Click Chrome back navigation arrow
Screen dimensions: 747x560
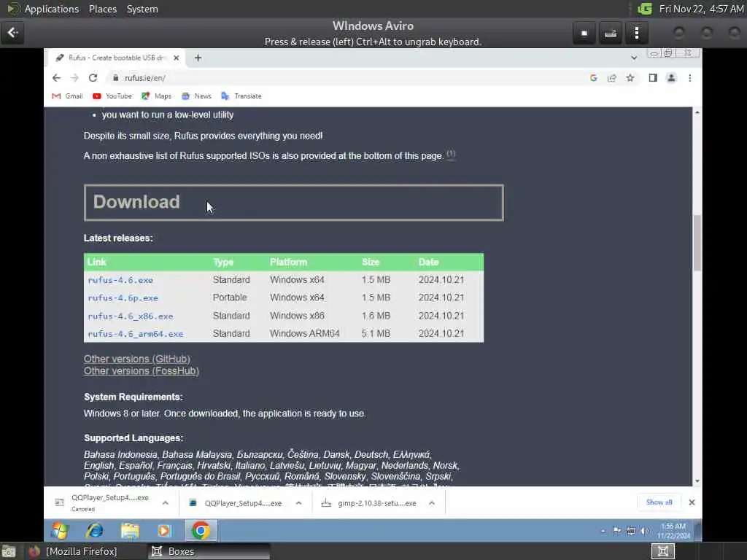click(56, 77)
